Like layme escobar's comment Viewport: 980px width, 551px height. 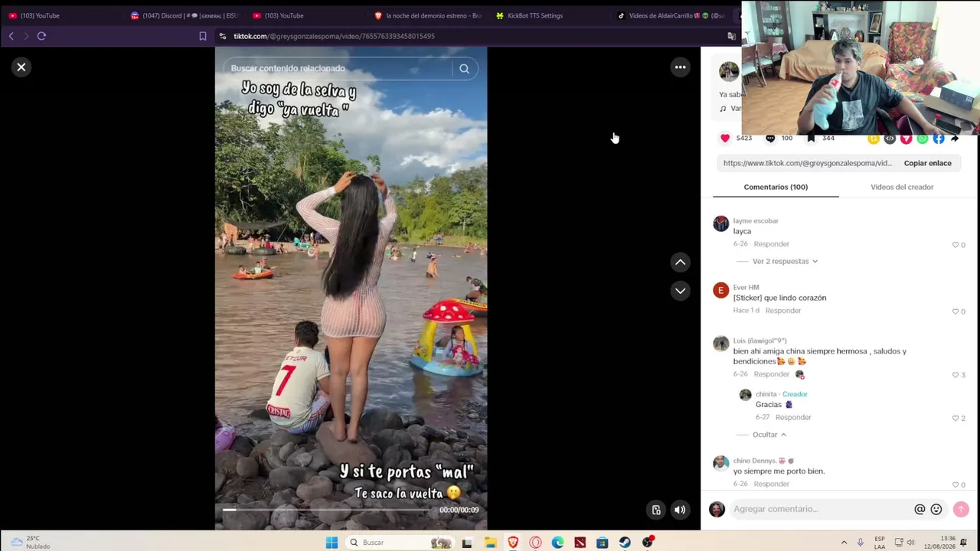click(x=955, y=245)
